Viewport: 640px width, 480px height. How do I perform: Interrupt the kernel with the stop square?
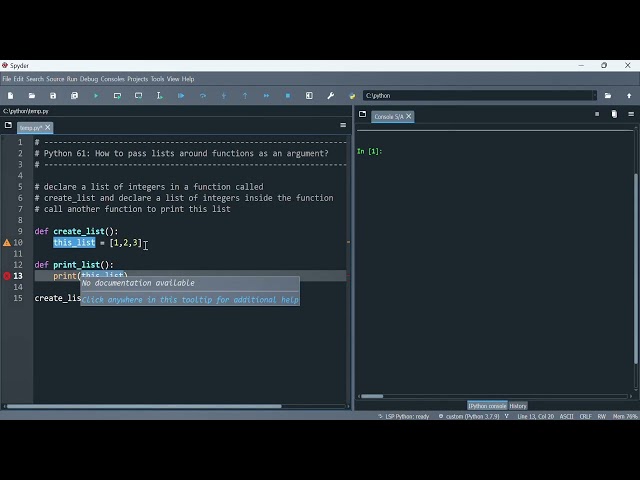tap(597, 114)
